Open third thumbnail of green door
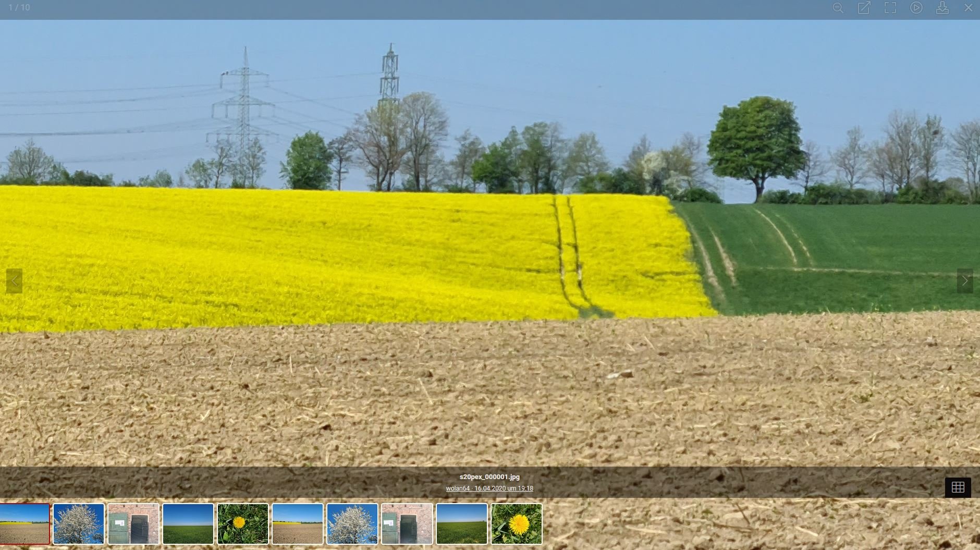Screen dimensions: 980x550 click(x=133, y=524)
